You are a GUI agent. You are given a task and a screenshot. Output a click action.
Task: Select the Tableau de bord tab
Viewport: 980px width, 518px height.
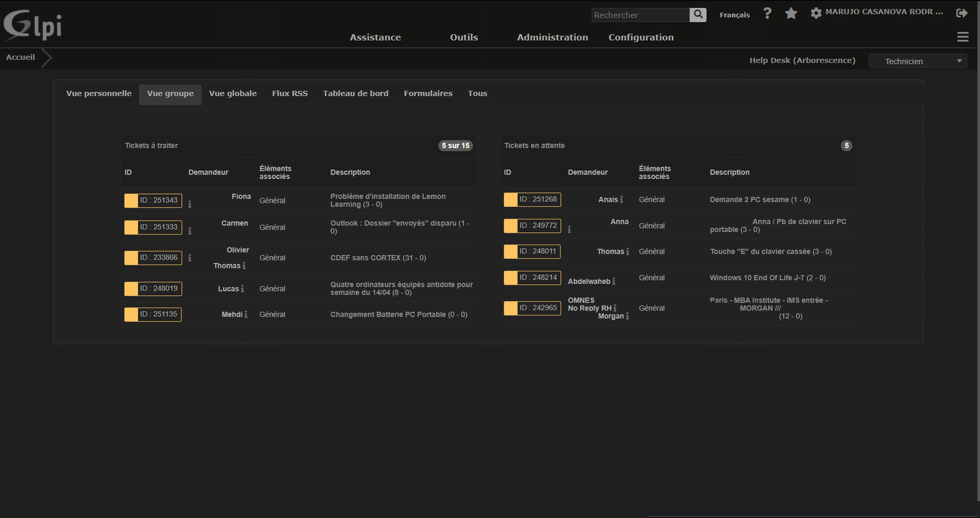pos(355,94)
